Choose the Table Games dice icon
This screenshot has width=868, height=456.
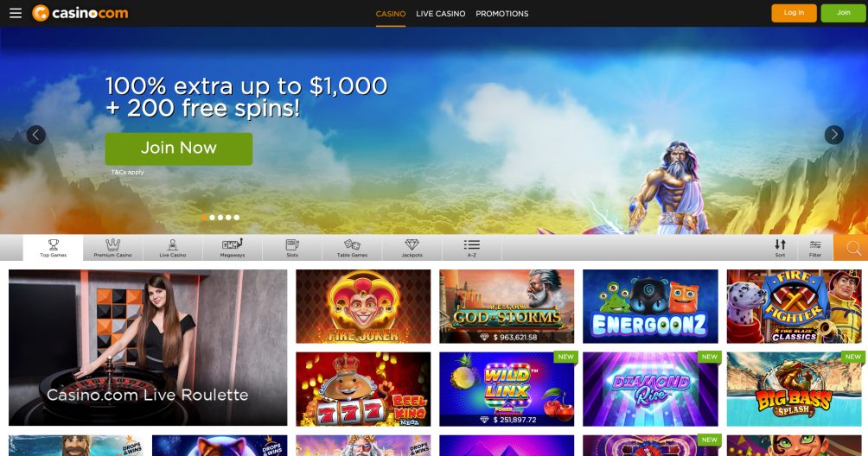point(352,248)
